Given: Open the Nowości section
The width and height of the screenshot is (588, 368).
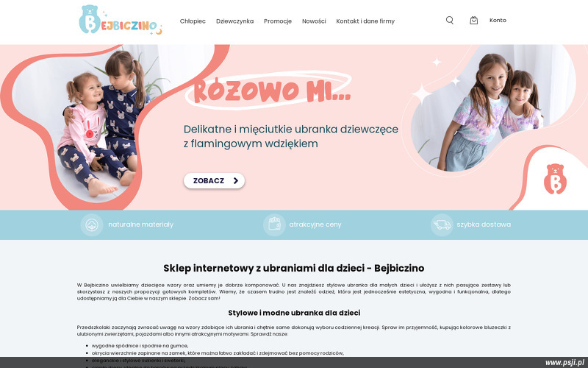Looking at the screenshot, I should [314, 21].
